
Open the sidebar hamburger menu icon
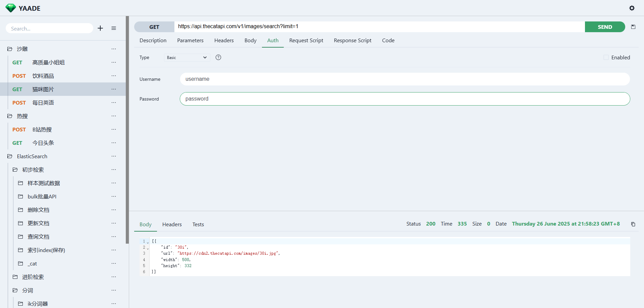[x=114, y=28]
